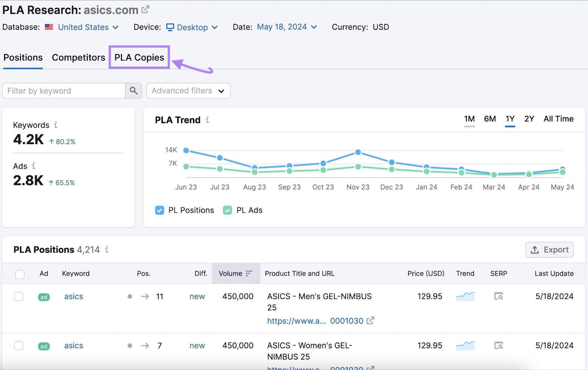Disable the PL Ads checkbox
This screenshot has width=588, height=370.
click(x=227, y=210)
